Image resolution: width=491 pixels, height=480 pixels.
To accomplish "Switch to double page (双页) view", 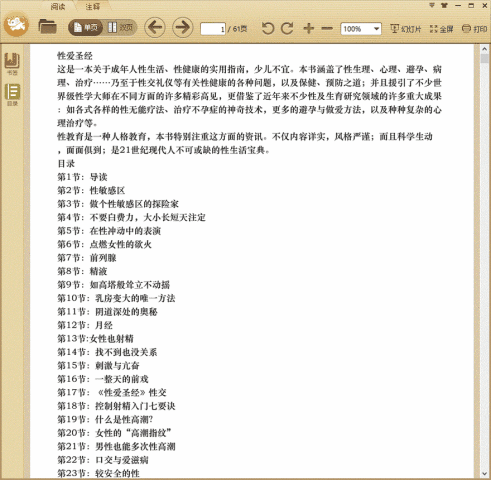I will [x=120, y=27].
